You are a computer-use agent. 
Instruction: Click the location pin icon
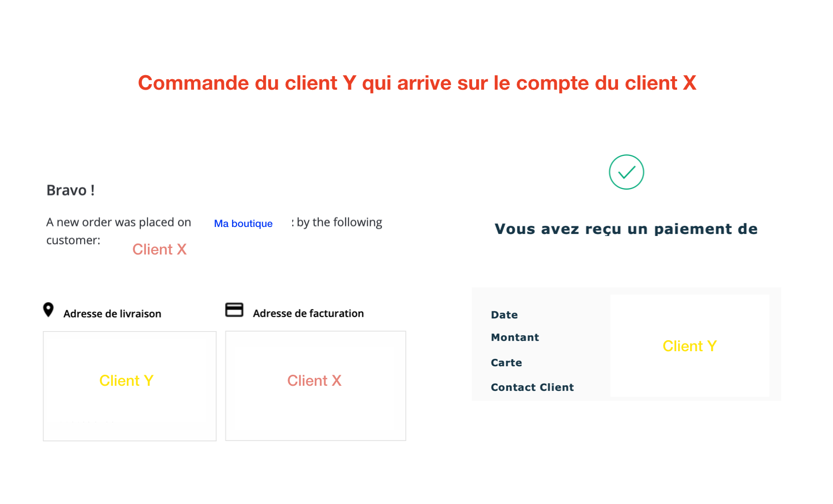coord(48,310)
